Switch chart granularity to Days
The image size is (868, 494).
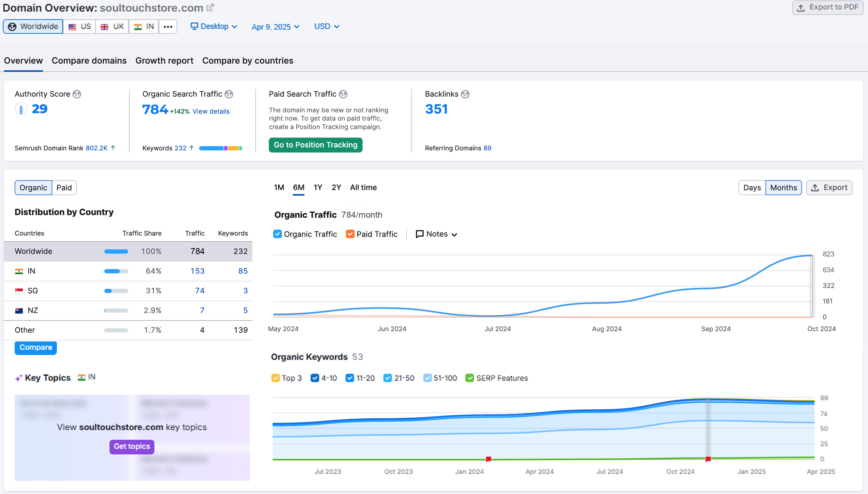click(x=752, y=188)
